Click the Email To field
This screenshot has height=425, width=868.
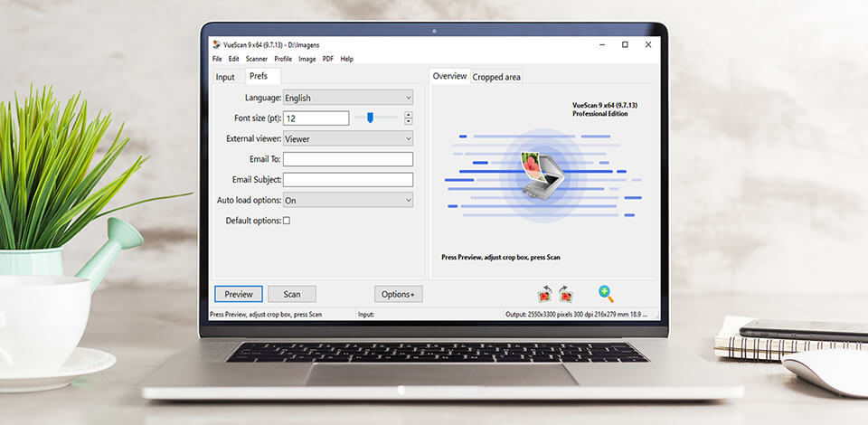tap(348, 159)
